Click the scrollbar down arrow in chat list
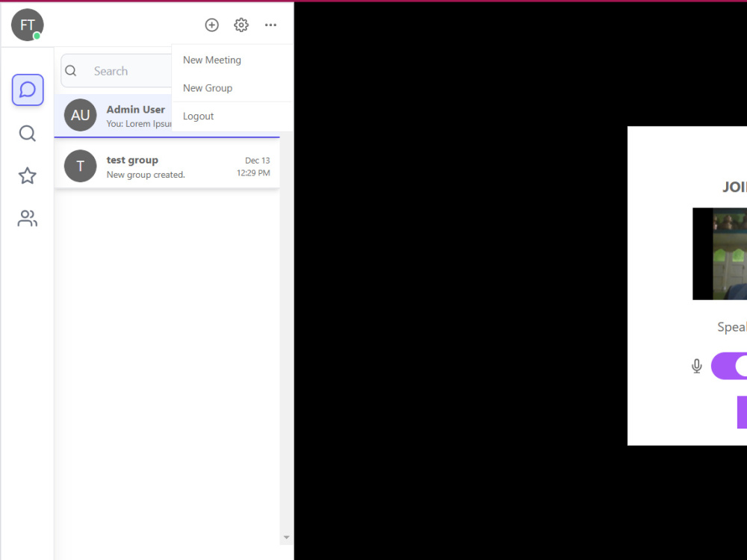Viewport: 747px width, 560px height. 286,537
